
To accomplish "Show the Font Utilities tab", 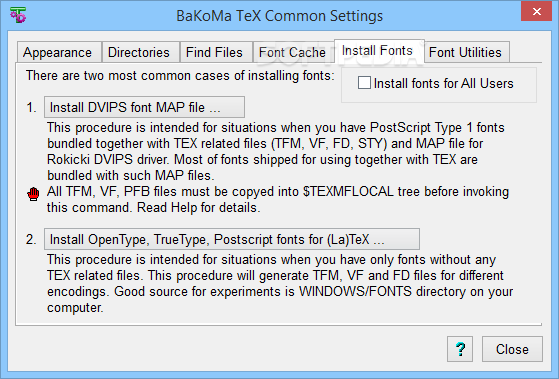I will coord(467,52).
